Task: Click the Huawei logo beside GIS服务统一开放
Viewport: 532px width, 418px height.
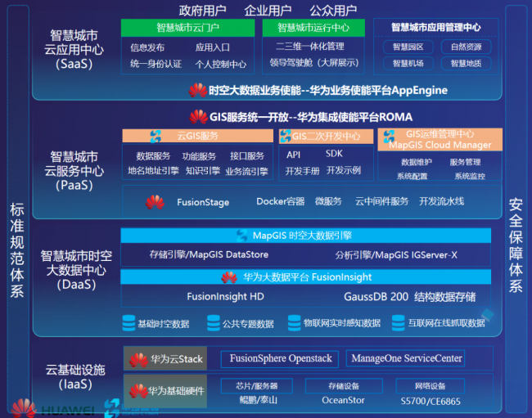Action: [197, 117]
